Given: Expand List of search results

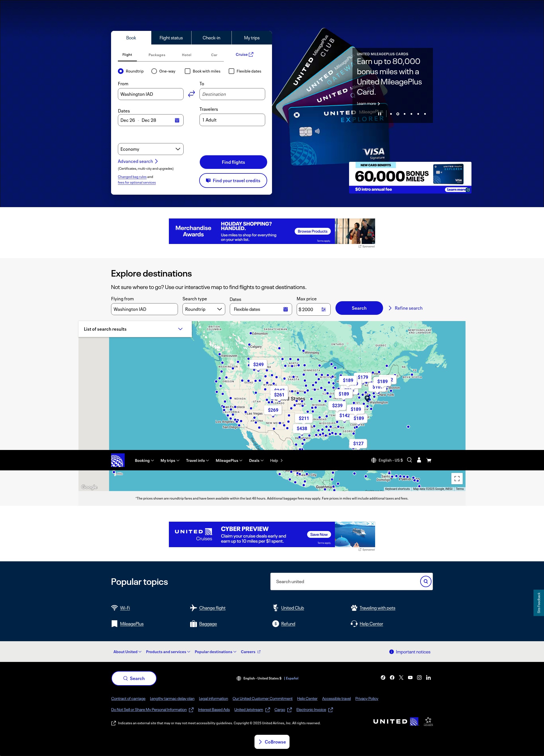Looking at the screenshot, I should [x=135, y=329].
